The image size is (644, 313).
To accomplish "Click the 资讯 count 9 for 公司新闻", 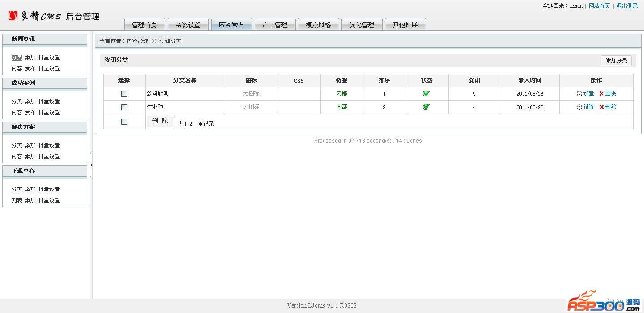I will [x=474, y=94].
